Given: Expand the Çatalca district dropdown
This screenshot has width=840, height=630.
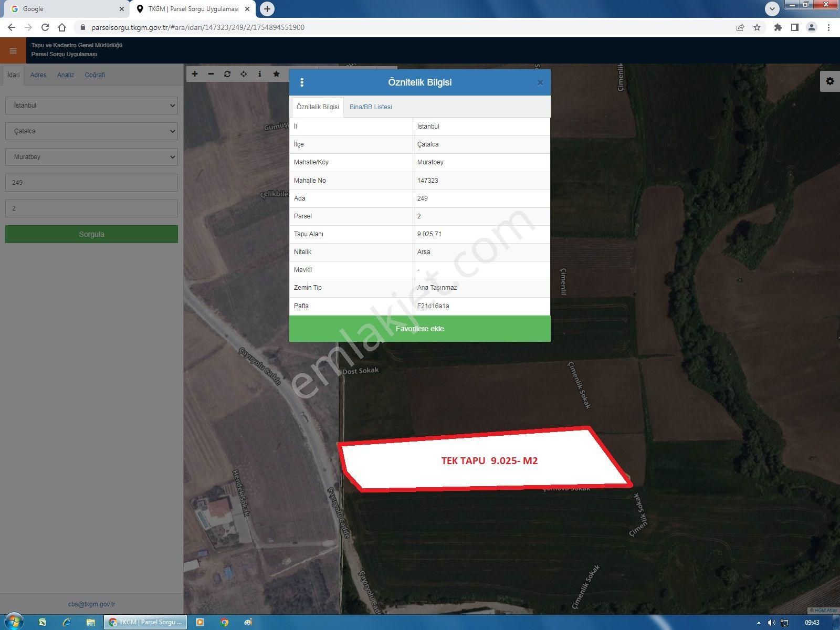Looking at the screenshot, I should 91,131.
